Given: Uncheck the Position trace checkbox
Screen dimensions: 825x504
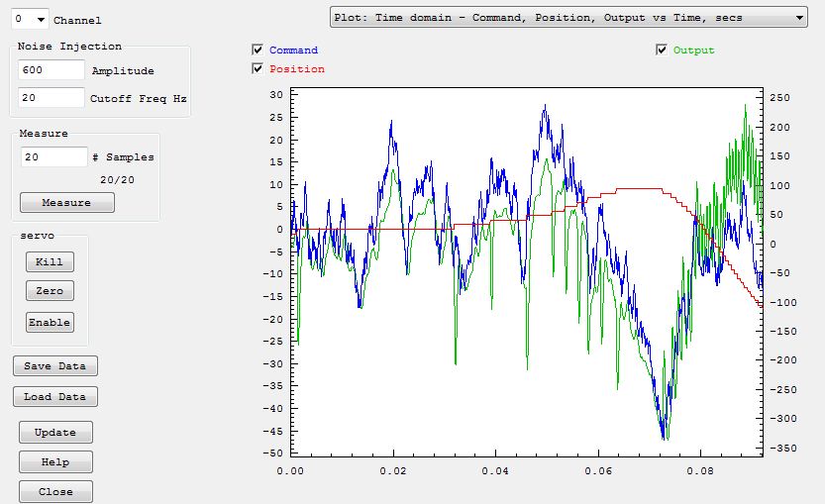Looking at the screenshot, I should (x=258, y=68).
